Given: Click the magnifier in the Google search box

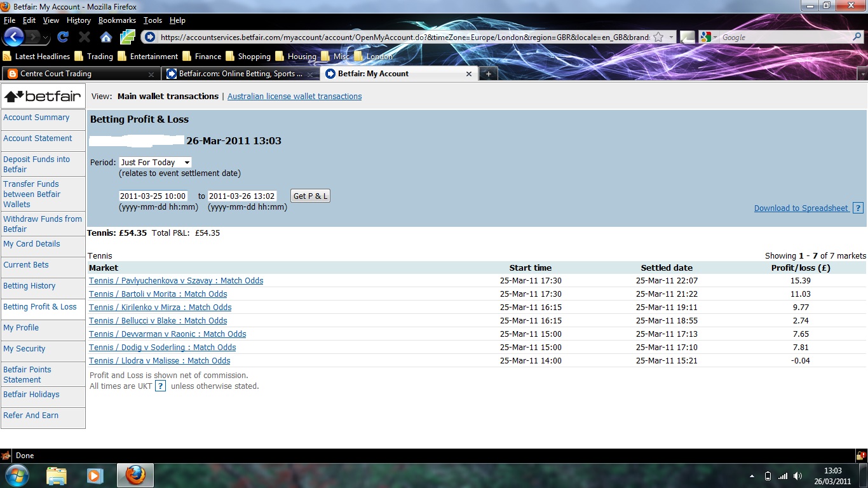Looking at the screenshot, I should [857, 37].
